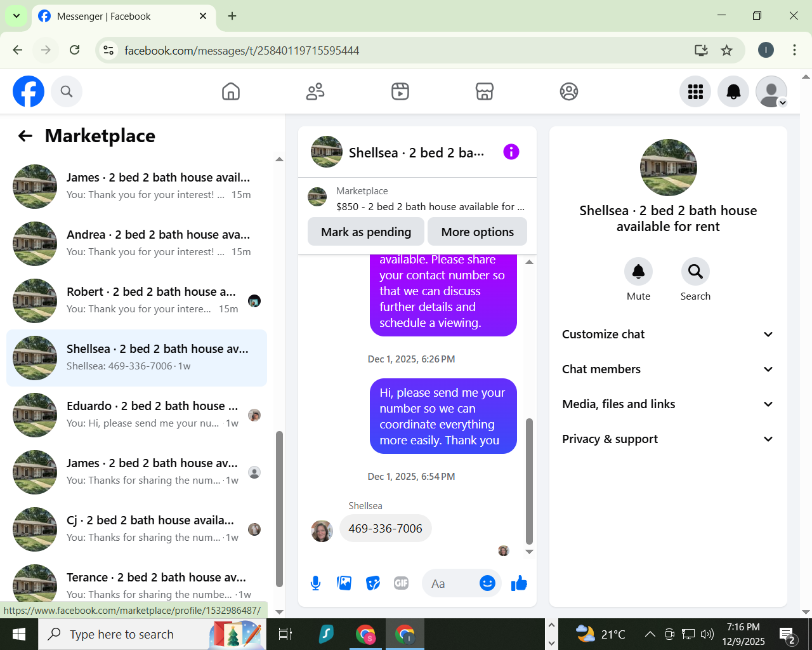
Task: Open Task View on the taskbar
Action: [285, 634]
